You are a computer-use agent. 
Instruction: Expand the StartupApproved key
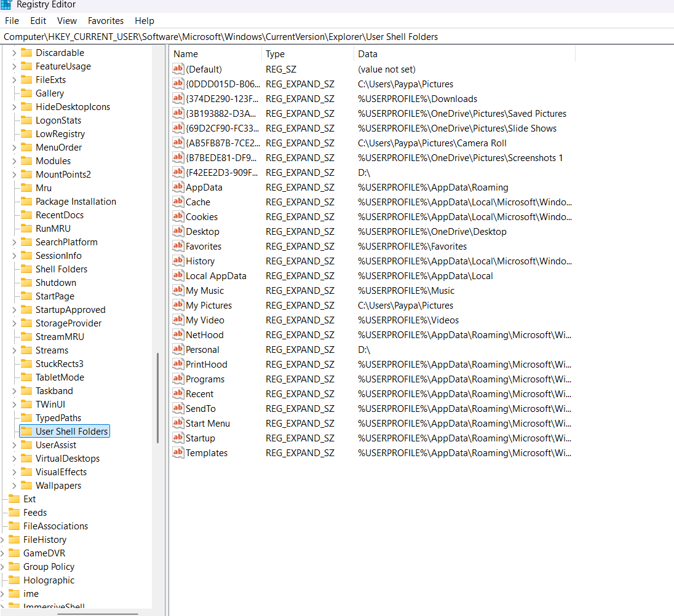tap(14, 310)
